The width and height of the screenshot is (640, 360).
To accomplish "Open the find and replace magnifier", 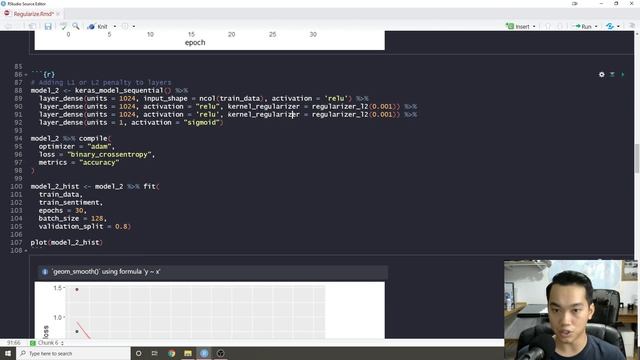I will click(x=76, y=27).
